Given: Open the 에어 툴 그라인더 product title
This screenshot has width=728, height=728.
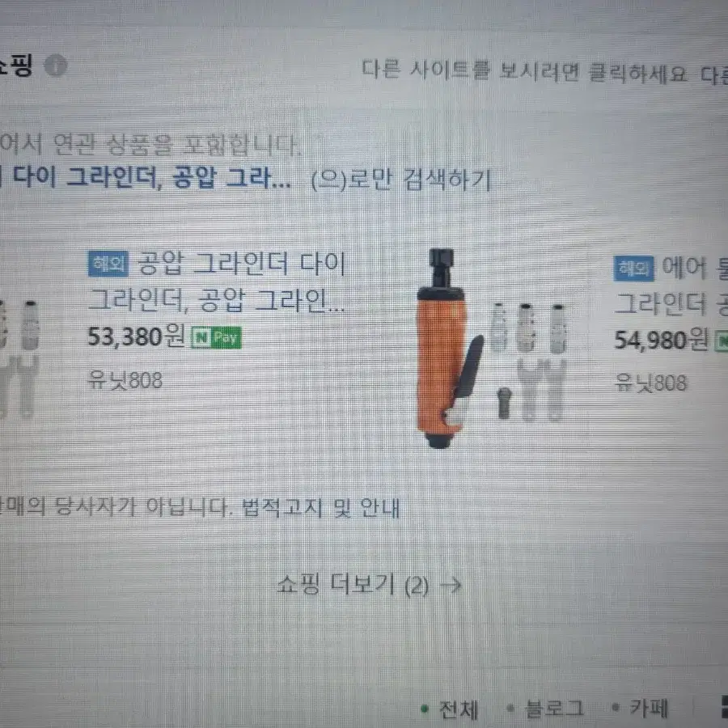Looking at the screenshot, I should (x=671, y=286).
